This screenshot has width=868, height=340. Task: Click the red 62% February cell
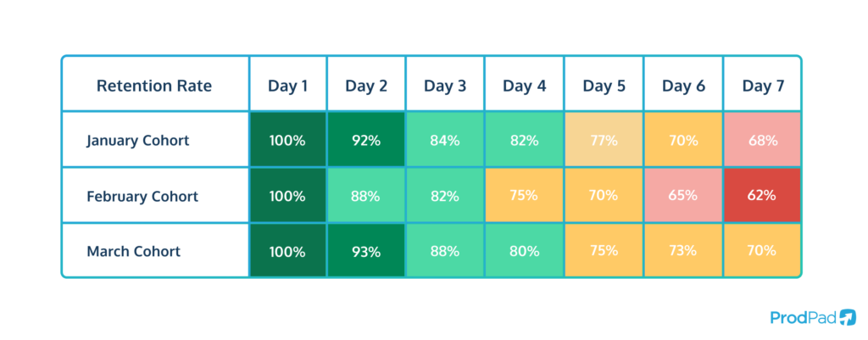point(762,196)
